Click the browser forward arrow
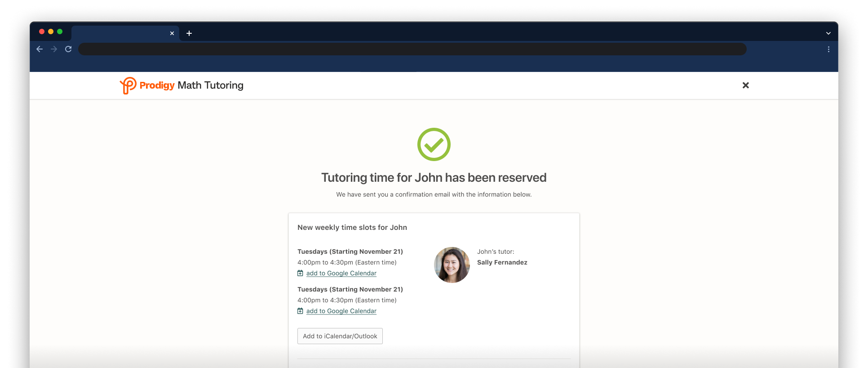Viewport: 868px width, 368px height. click(x=54, y=49)
